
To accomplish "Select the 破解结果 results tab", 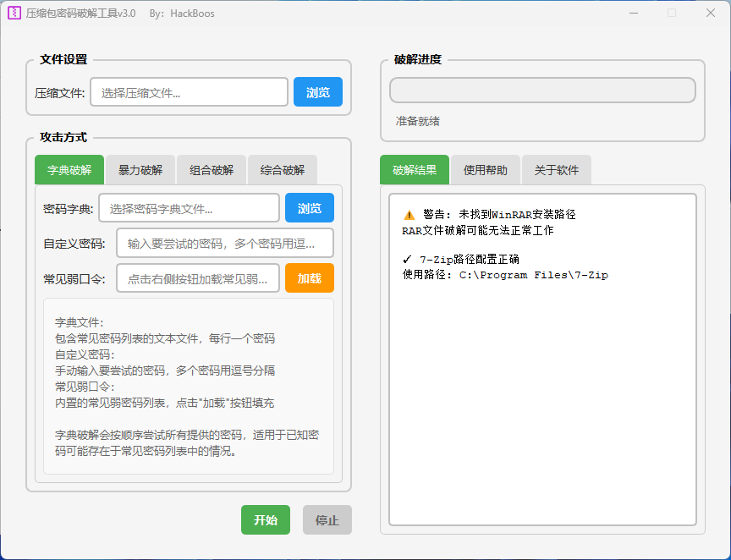I will click(414, 169).
